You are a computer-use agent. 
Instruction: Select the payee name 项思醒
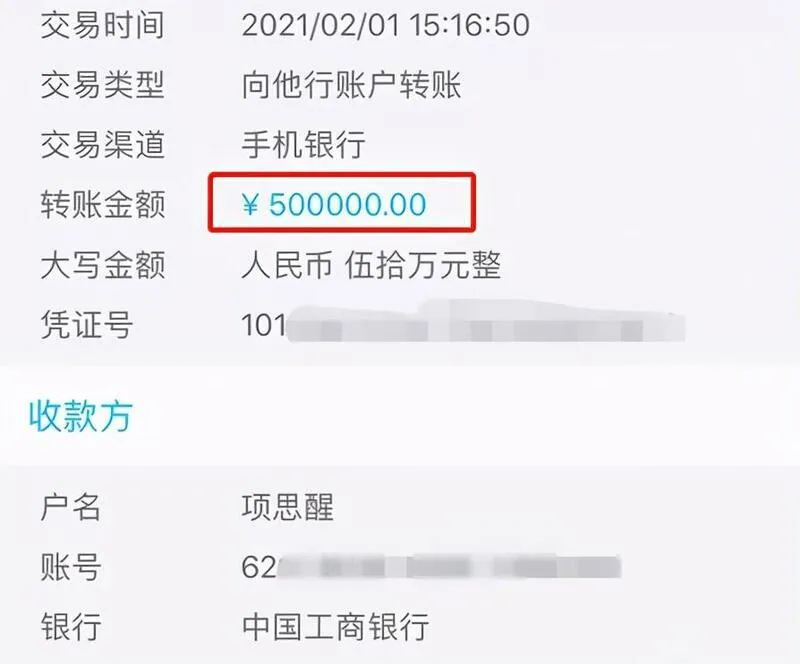[288, 507]
